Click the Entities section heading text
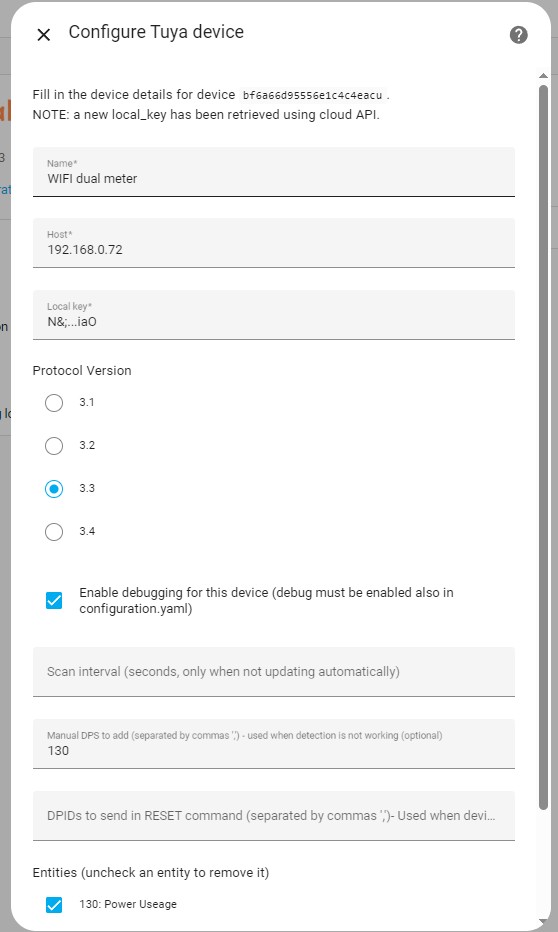 tap(151, 873)
